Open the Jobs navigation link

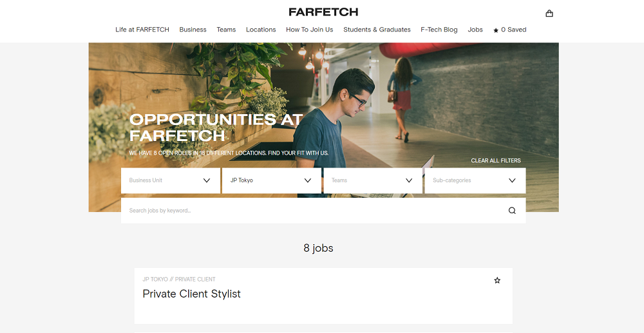coord(475,30)
